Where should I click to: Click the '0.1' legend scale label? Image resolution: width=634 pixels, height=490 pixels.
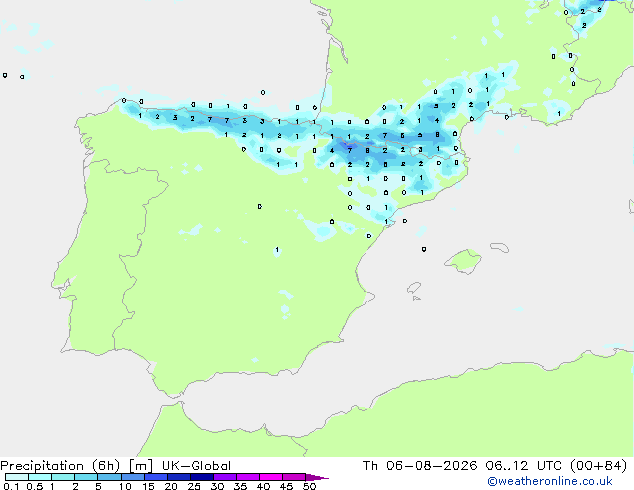[x=11, y=486]
